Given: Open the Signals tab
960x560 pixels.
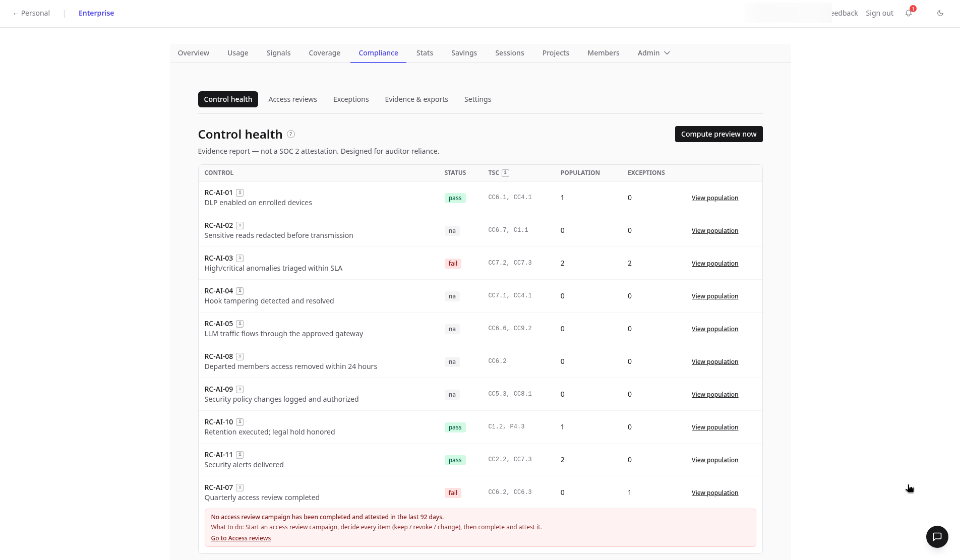Looking at the screenshot, I should [278, 53].
